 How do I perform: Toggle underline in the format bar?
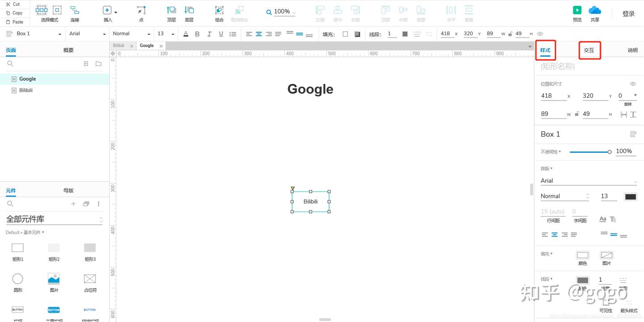(221, 34)
